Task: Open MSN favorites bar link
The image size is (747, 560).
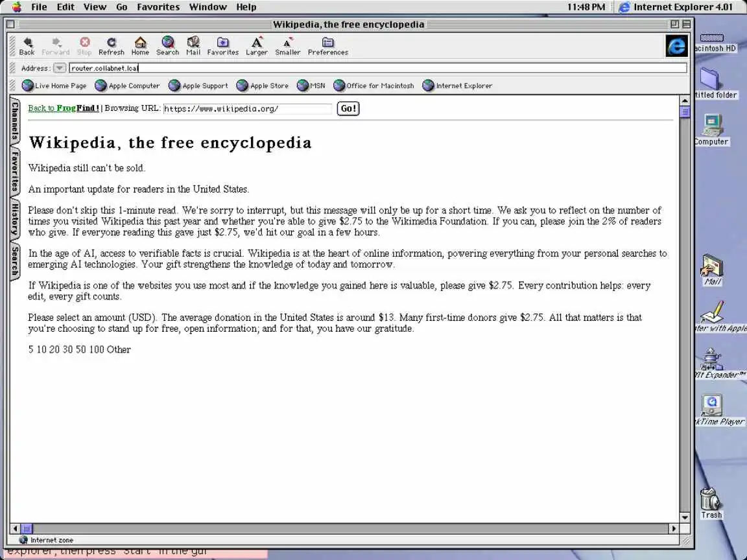Action: [311, 86]
